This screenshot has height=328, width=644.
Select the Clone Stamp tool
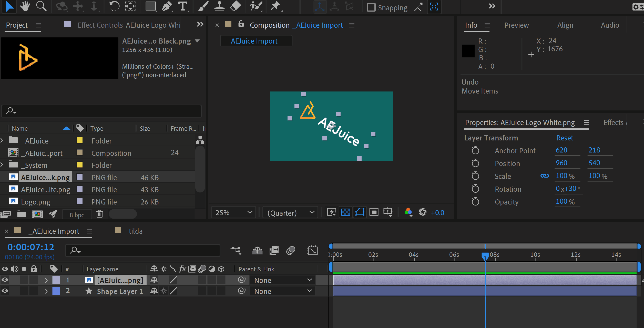(219, 7)
